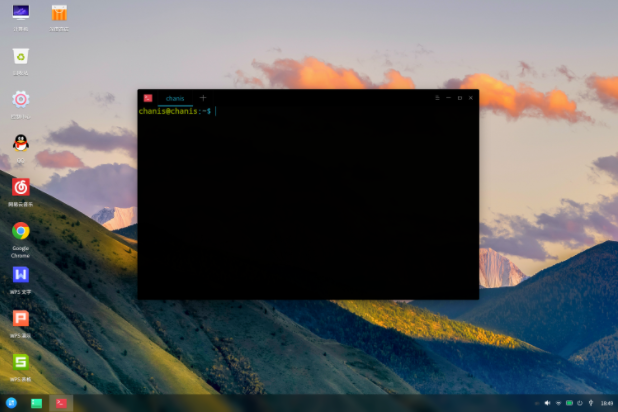Click the green taskbar icon beside launcher
The image size is (618, 412).
37,403
